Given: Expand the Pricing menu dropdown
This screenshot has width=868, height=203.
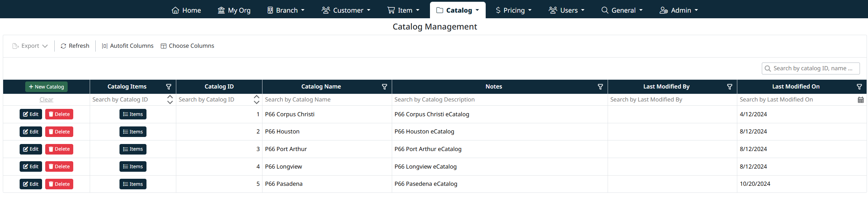Looking at the screenshot, I should click(514, 10).
